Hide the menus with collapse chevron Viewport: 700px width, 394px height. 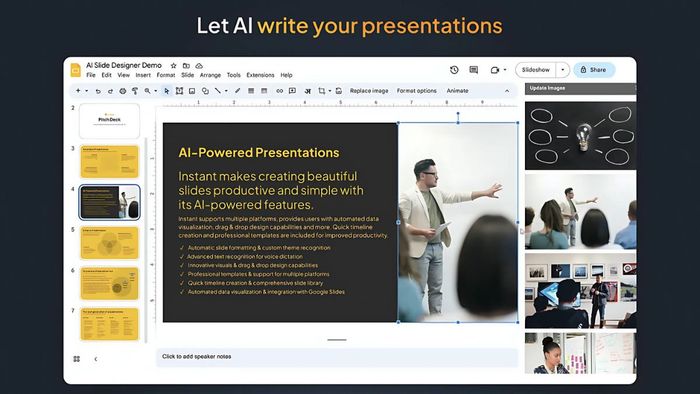pos(507,91)
